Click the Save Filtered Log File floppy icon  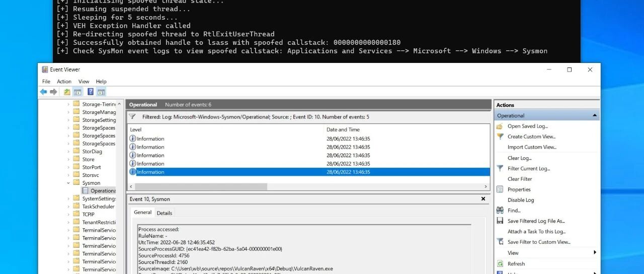coord(500,221)
